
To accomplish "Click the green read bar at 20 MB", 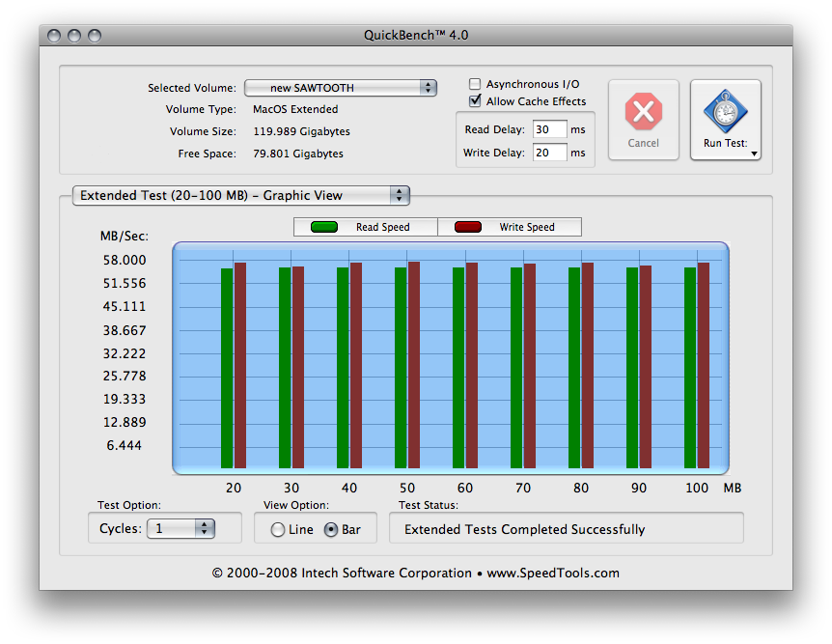I will click(227, 369).
